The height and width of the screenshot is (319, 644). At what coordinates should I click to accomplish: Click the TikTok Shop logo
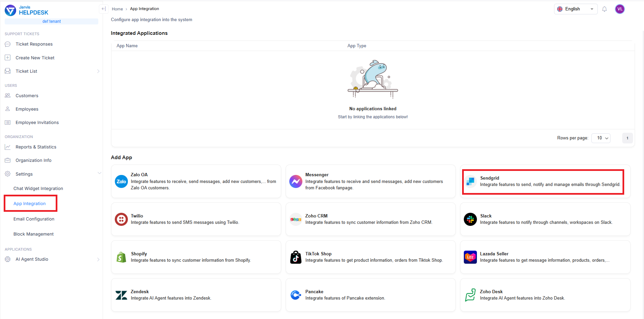click(x=296, y=257)
